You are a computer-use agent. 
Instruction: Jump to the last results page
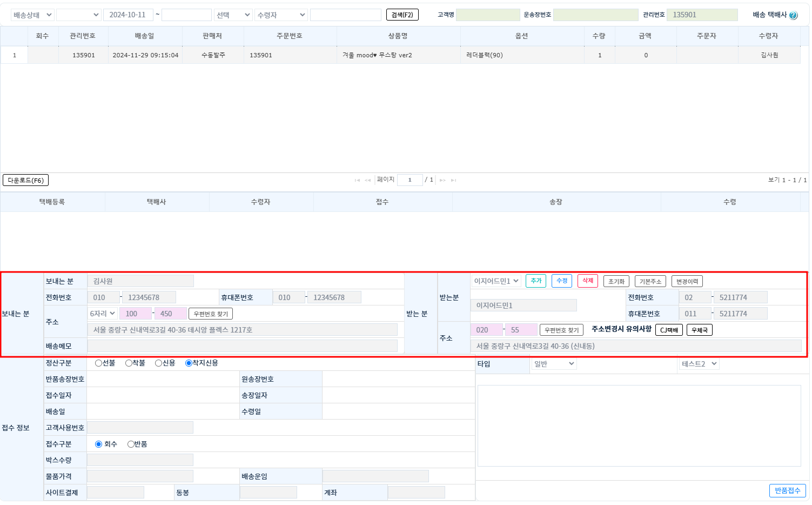point(453,180)
